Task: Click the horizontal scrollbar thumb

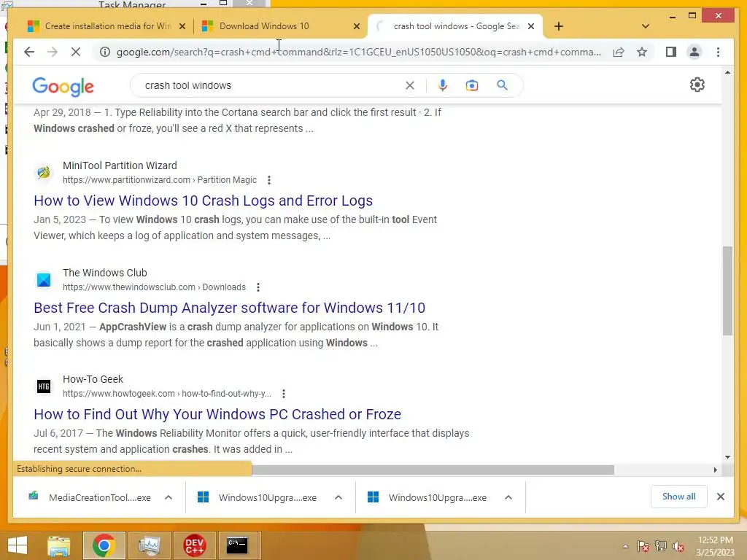Action: point(433,470)
